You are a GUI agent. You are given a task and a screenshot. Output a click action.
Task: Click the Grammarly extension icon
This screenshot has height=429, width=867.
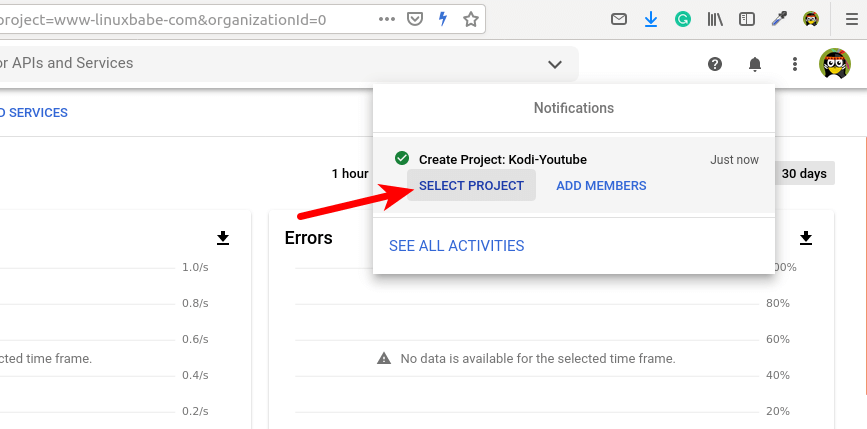[683, 19]
